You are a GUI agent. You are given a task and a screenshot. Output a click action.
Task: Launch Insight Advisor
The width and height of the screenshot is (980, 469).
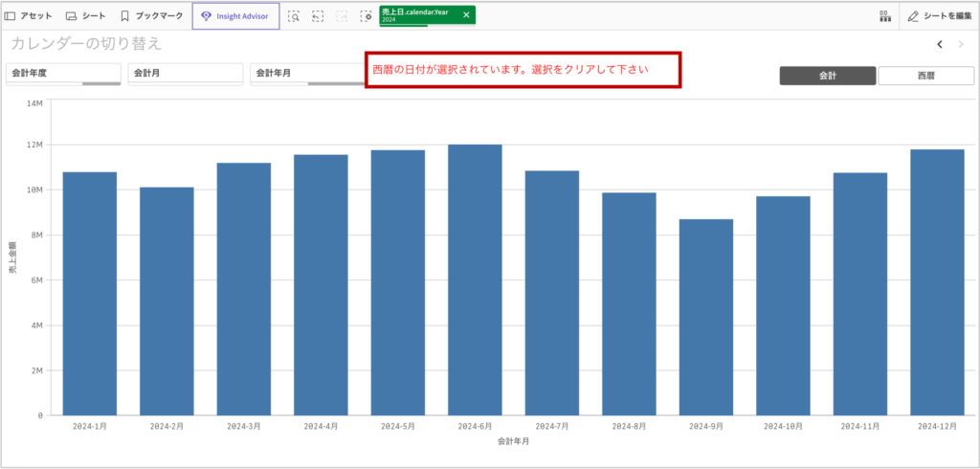235,16
